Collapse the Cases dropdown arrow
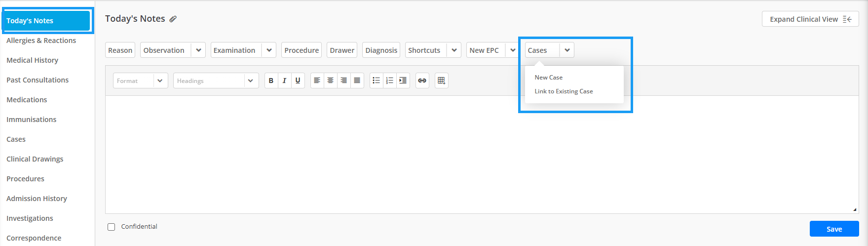The width and height of the screenshot is (868, 246). pos(567,50)
